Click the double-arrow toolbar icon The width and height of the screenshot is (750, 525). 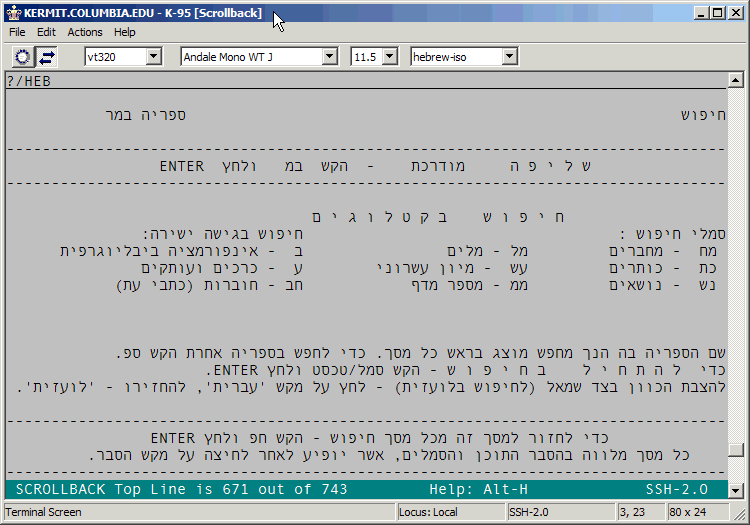47,57
